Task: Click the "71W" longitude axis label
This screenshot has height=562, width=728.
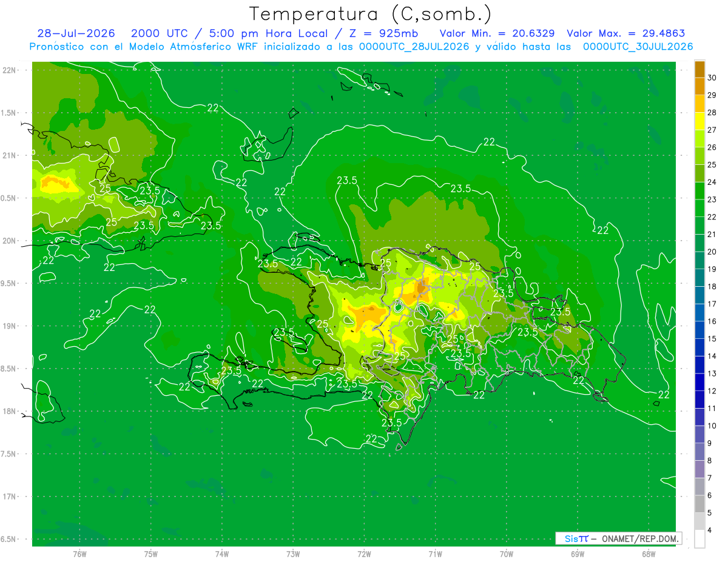Action: (x=435, y=554)
